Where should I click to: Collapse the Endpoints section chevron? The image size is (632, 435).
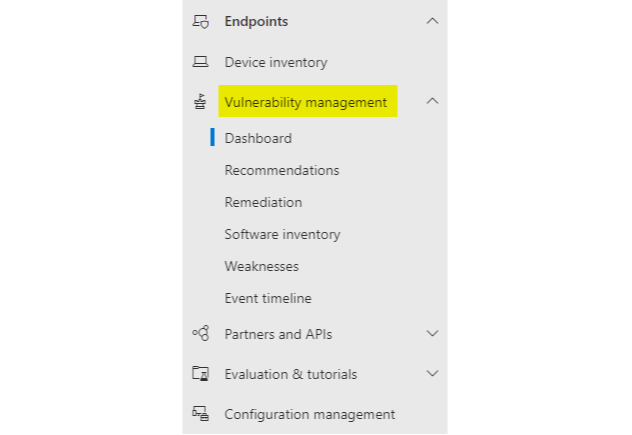(x=432, y=21)
